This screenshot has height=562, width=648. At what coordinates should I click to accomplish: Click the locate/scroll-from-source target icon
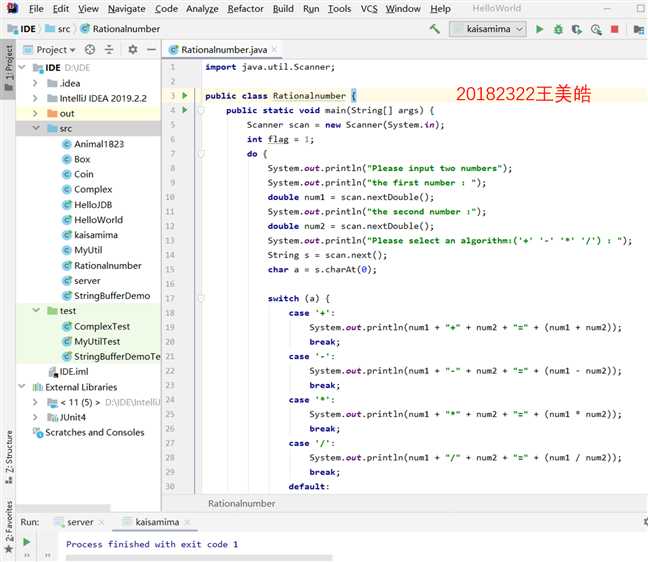coord(90,50)
